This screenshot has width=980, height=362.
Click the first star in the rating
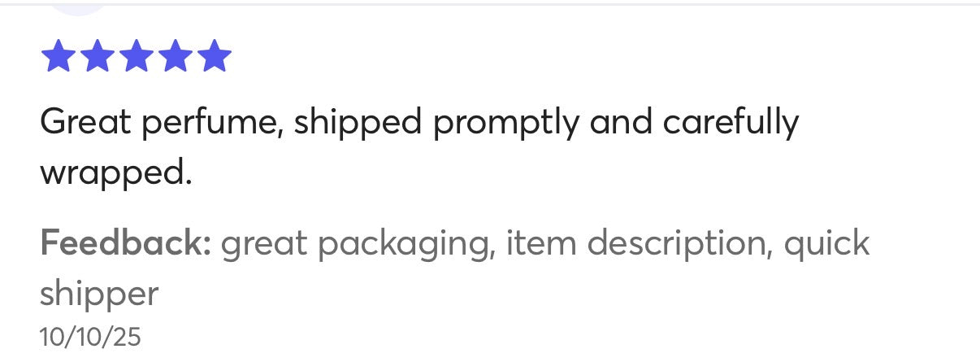point(58,57)
